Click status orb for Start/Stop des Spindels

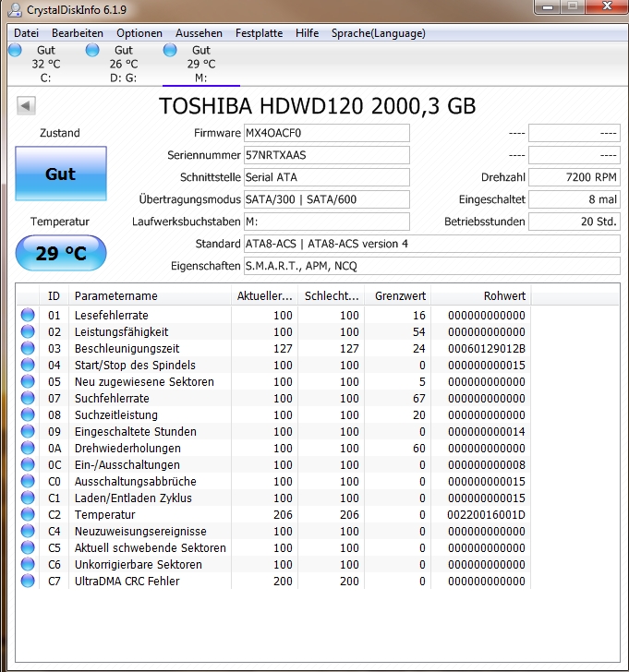pos(28,365)
